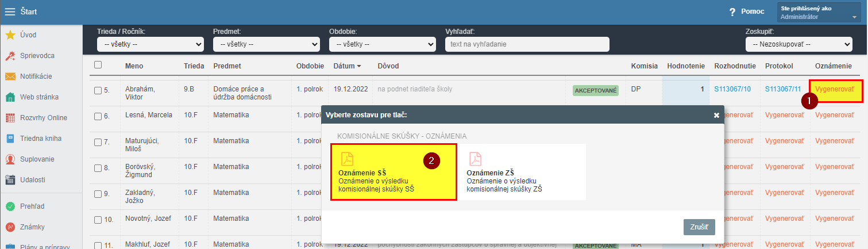Click the Trieda column header
The height and width of the screenshot is (249, 868).
point(194,66)
